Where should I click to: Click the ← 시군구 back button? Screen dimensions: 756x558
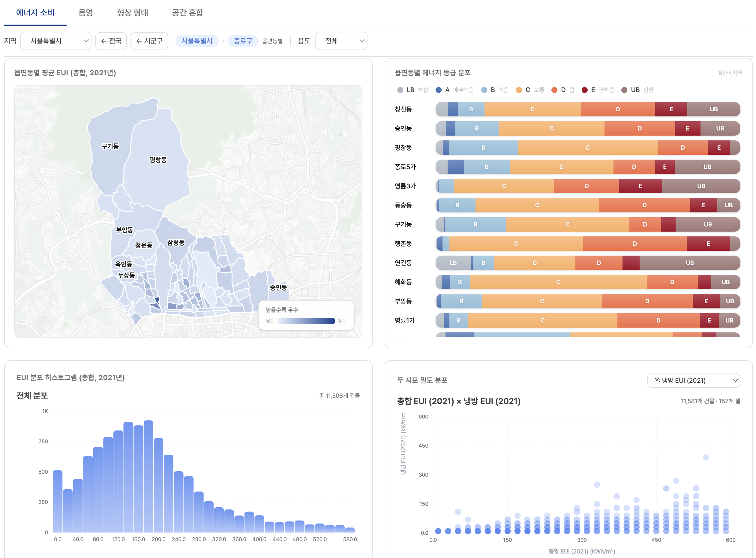(149, 41)
